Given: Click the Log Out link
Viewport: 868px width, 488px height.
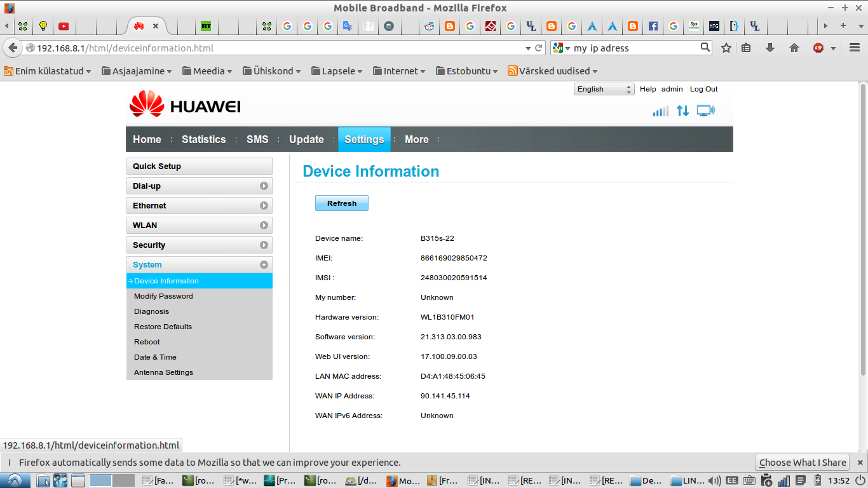Looking at the screenshot, I should (x=703, y=89).
